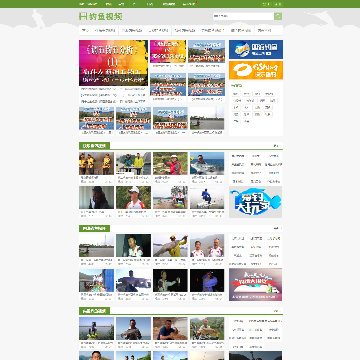Open the large pink featured video thumbnail
The height and width of the screenshot is (360, 360).
pyautogui.click(x=113, y=63)
